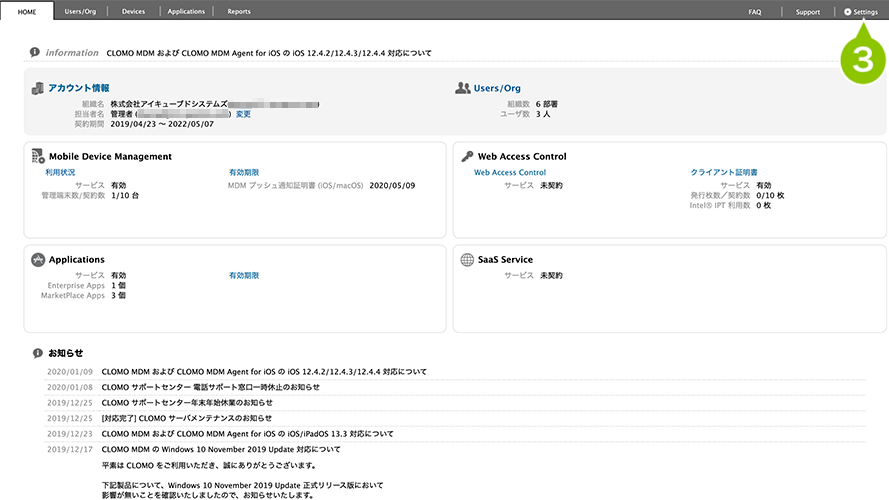Click the MDM push certificate date 2020/05/09

[x=392, y=185]
